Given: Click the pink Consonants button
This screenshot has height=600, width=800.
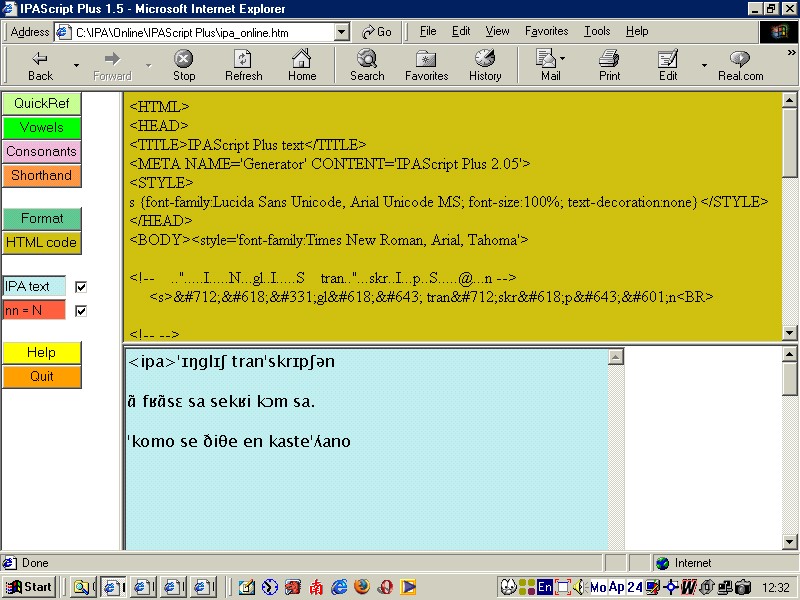Looking at the screenshot, I should click(x=42, y=152).
